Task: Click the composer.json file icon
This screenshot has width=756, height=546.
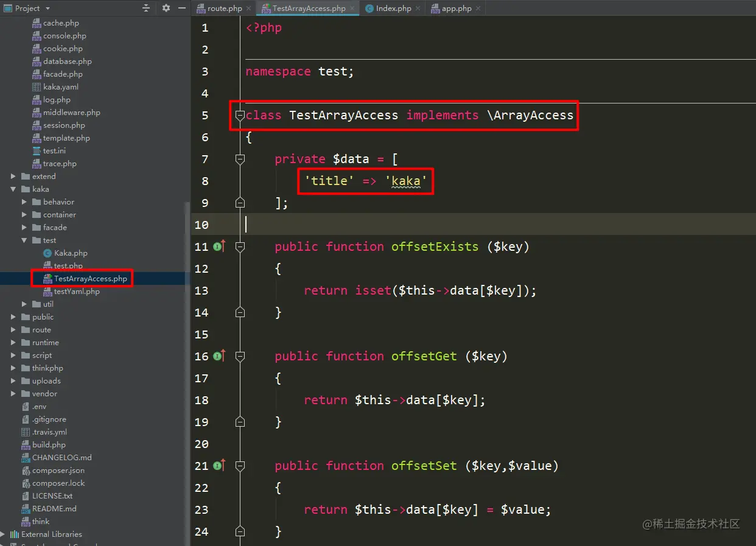Action: pyautogui.click(x=26, y=470)
